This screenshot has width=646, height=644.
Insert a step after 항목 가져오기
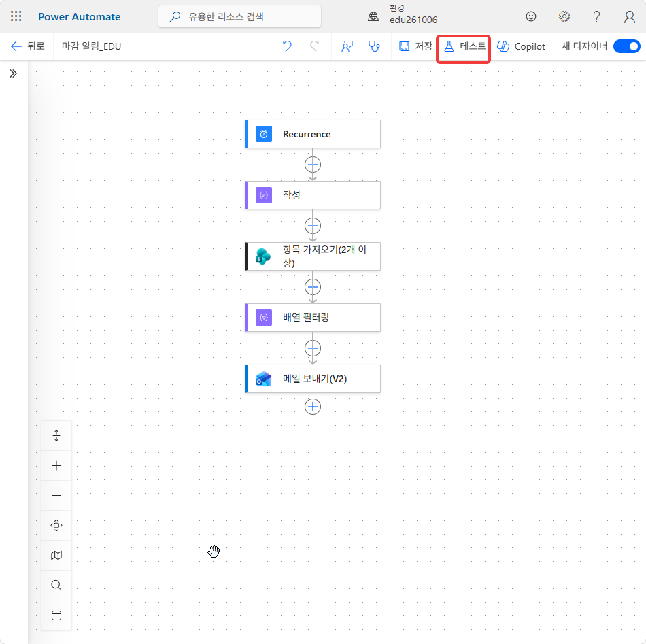[313, 287]
